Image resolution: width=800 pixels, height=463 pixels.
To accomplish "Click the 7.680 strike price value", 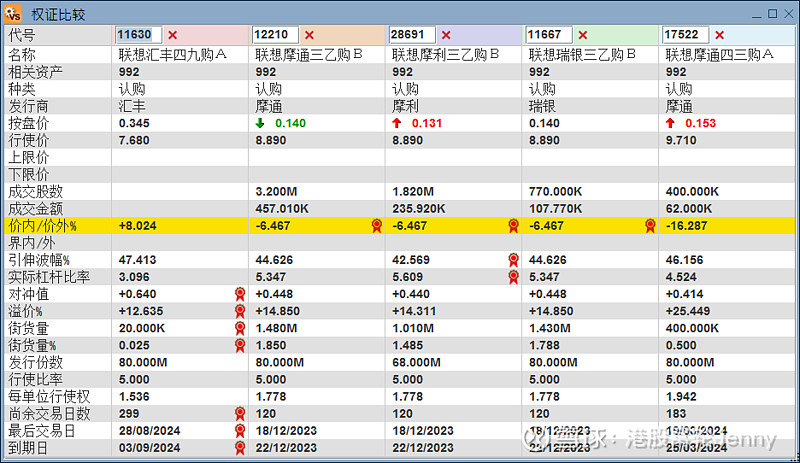I will pos(134,140).
